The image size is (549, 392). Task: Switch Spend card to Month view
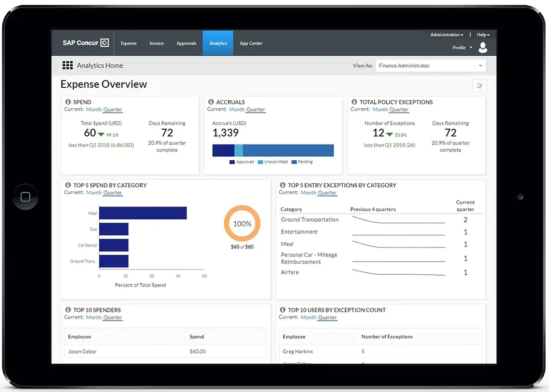[x=94, y=110]
